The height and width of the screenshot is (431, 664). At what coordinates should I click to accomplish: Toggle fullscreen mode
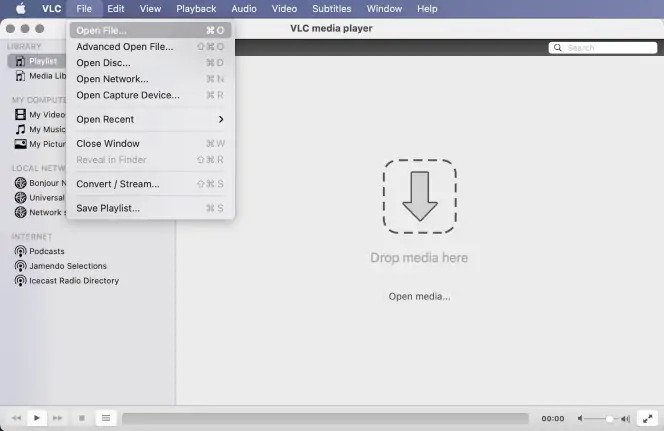tap(647, 419)
